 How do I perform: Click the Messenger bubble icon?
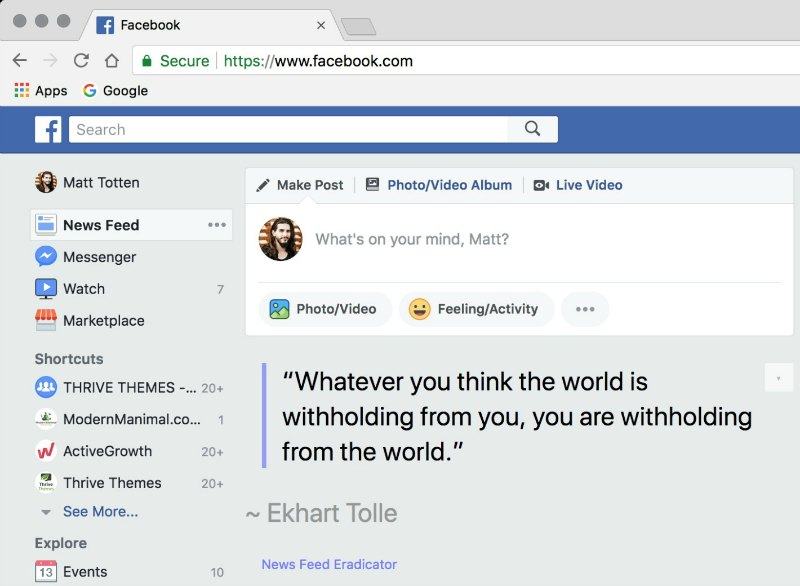(x=46, y=257)
